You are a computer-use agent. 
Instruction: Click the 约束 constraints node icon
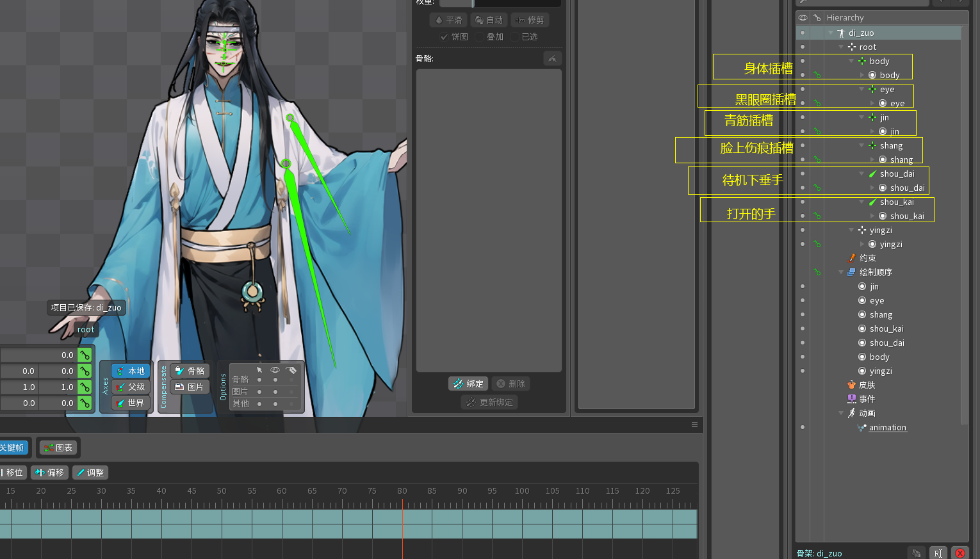pyautogui.click(x=851, y=258)
